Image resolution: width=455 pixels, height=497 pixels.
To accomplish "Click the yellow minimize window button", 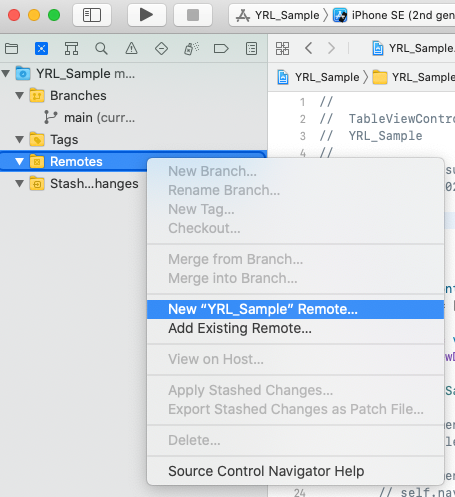I will pyautogui.click(x=34, y=15).
